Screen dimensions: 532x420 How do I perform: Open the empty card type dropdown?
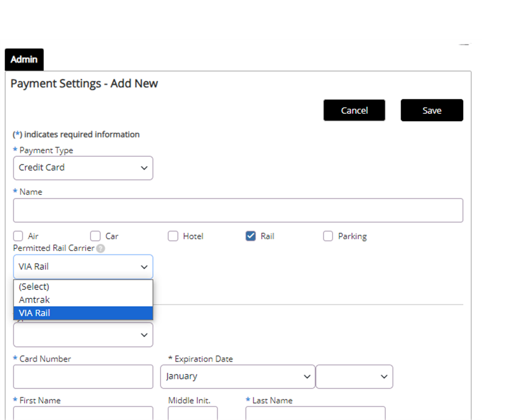pyautogui.click(x=83, y=335)
